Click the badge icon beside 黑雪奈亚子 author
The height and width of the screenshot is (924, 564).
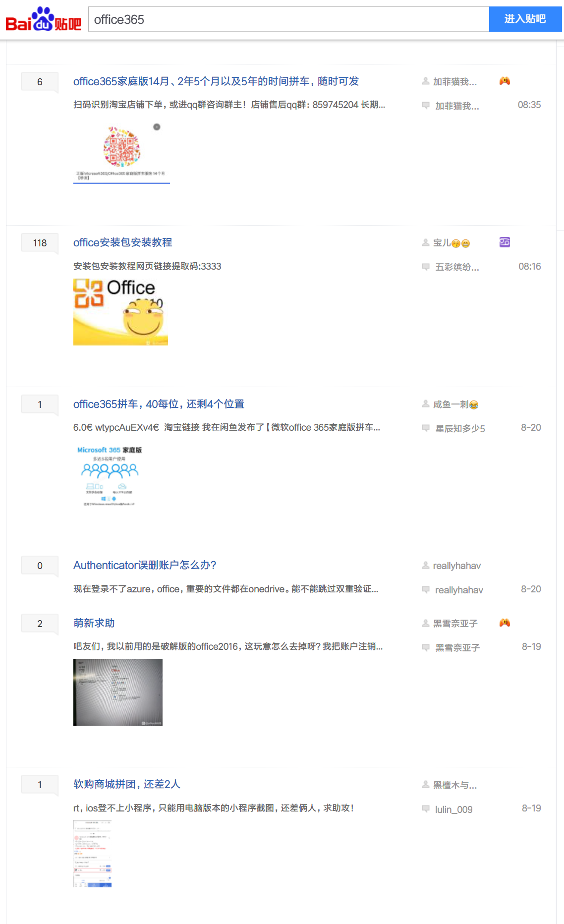coord(505,623)
